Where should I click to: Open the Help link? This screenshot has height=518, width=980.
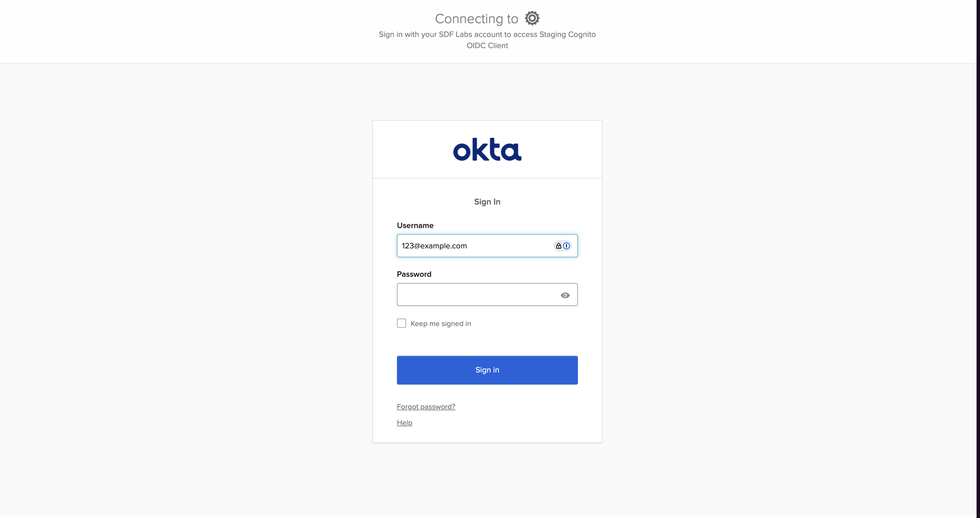click(404, 423)
